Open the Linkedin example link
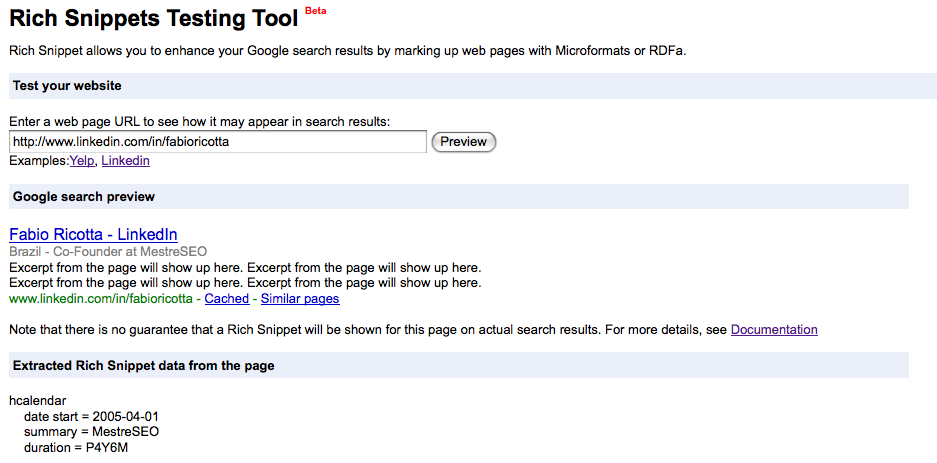The image size is (937, 463). [x=125, y=161]
